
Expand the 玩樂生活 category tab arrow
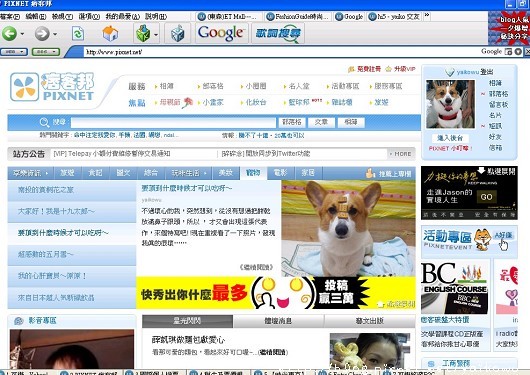point(205,173)
